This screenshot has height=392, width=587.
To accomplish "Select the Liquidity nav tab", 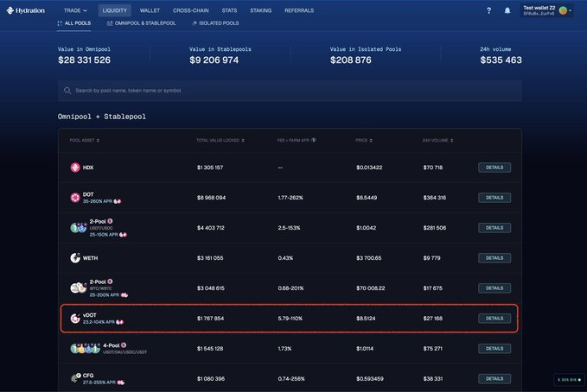I will point(115,10).
